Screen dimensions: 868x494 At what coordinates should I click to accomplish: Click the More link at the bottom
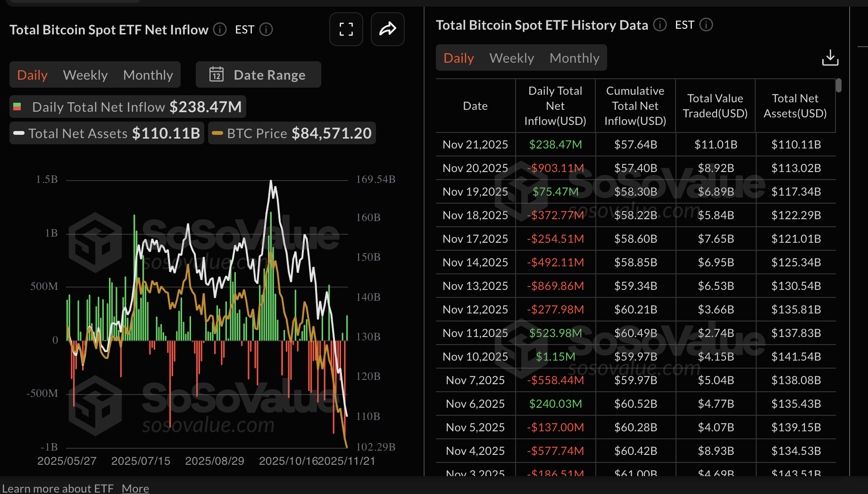[x=135, y=488]
